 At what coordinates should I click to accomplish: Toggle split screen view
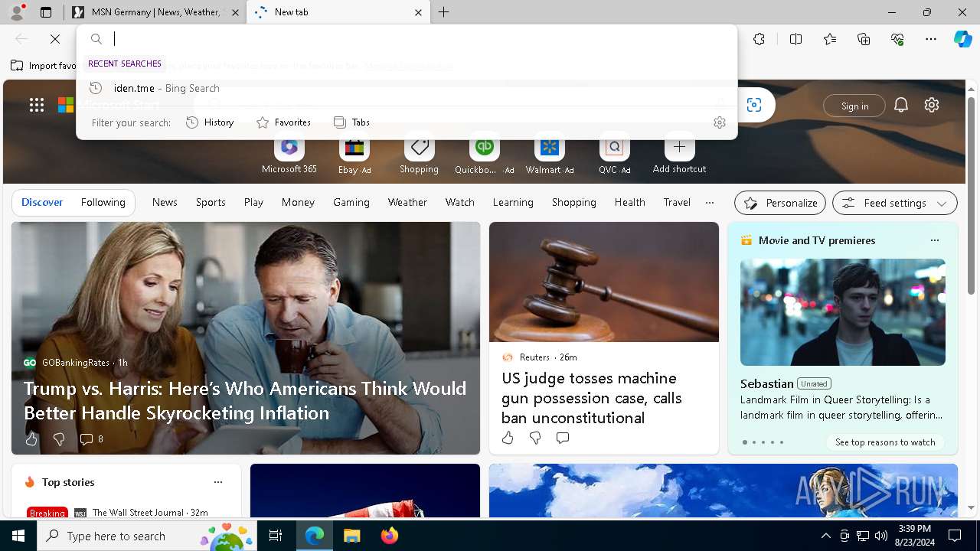point(795,39)
